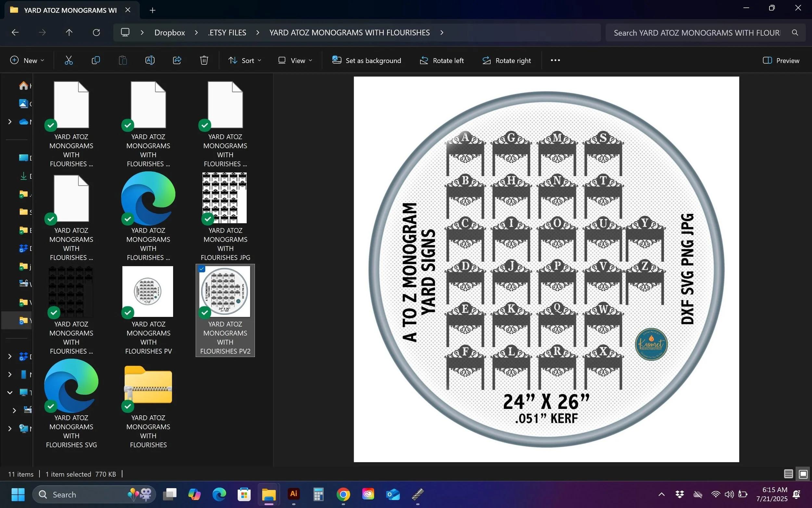Click the Refresh button in navigation bar
The width and height of the screenshot is (812, 508).
pyautogui.click(x=96, y=33)
